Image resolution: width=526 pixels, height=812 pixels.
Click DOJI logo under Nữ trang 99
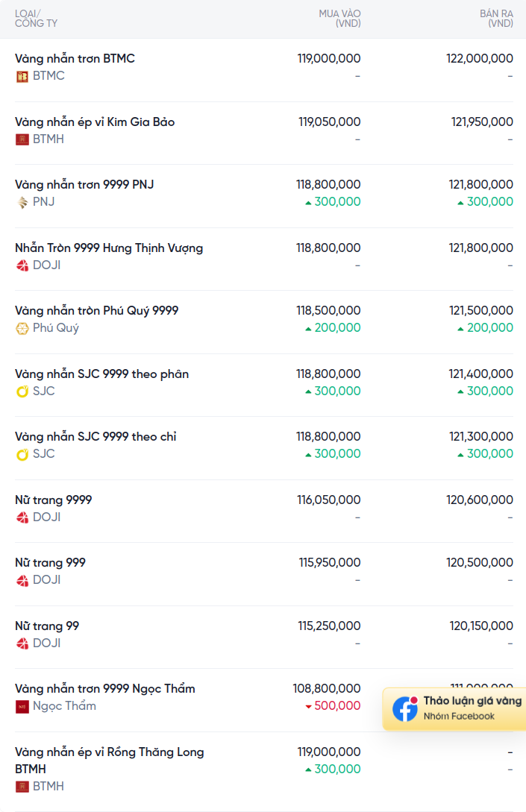[x=22, y=643]
